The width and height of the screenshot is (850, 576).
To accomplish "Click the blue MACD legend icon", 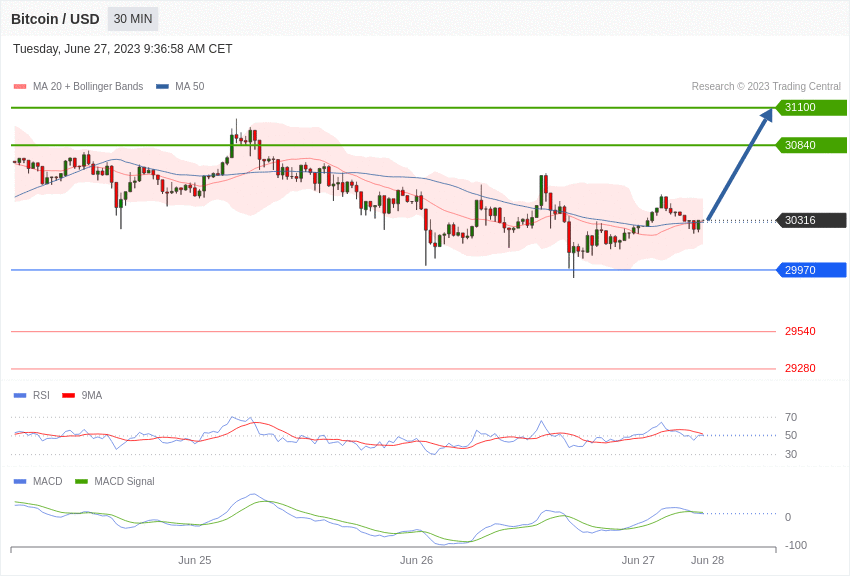I will pos(20,482).
